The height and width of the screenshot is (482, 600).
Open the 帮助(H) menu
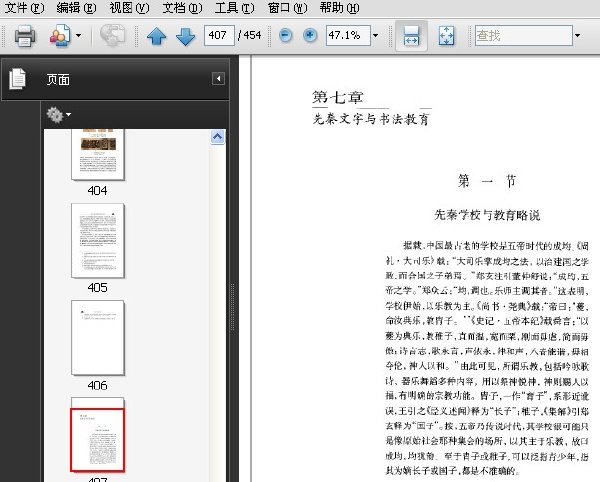pos(339,8)
